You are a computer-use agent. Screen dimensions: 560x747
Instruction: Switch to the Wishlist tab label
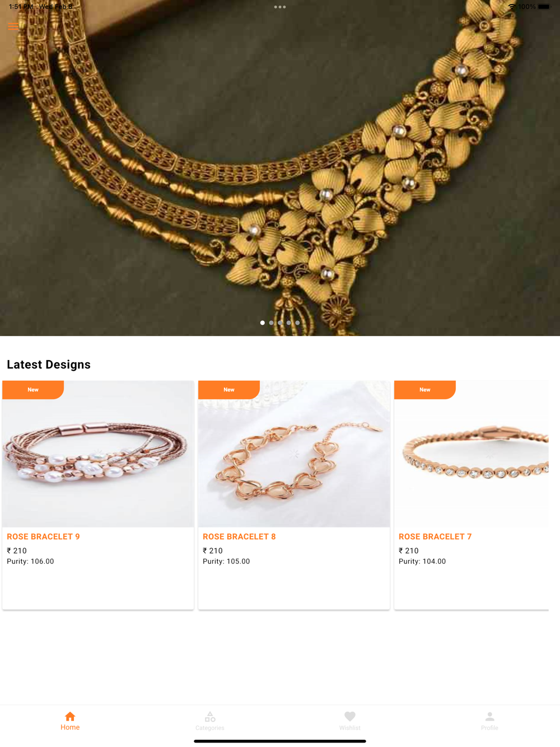click(x=350, y=728)
